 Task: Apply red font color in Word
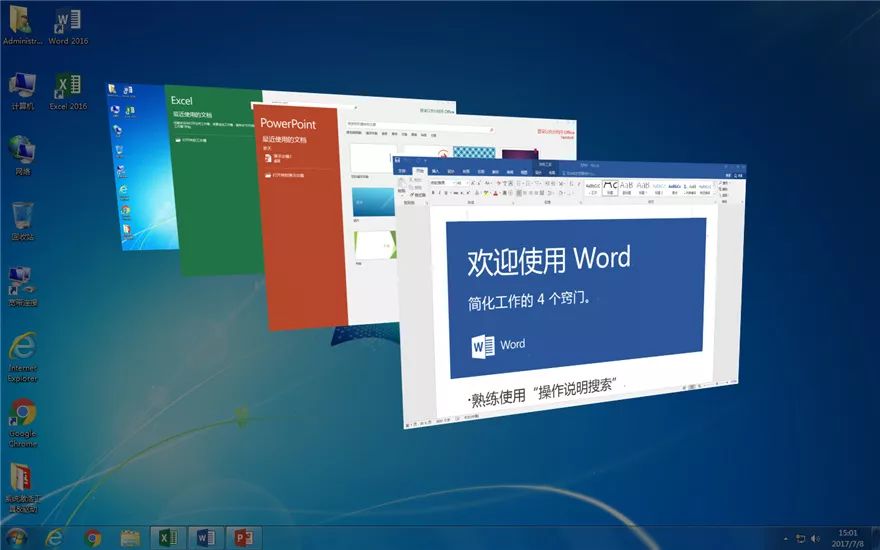click(x=495, y=194)
